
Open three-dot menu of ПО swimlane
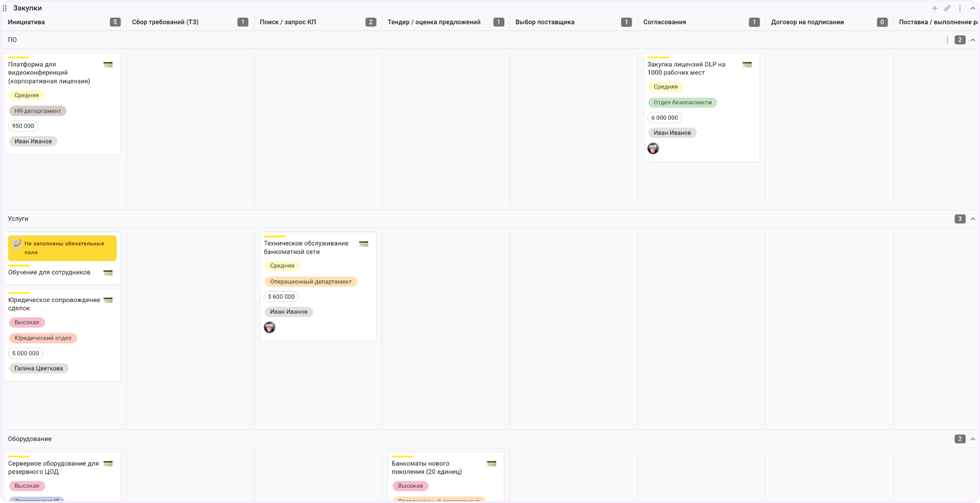click(x=947, y=40)
